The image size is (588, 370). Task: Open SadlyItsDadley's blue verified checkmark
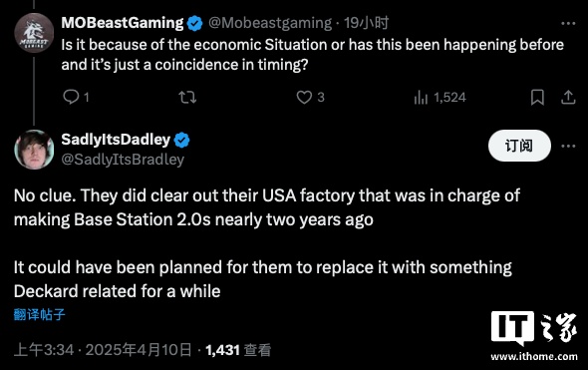(181, 140)
